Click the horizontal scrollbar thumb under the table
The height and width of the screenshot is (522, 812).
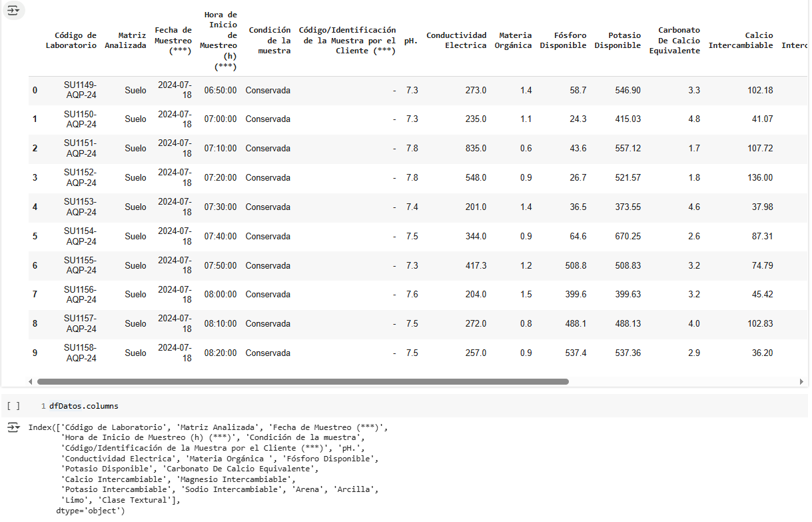click(302, 382)
